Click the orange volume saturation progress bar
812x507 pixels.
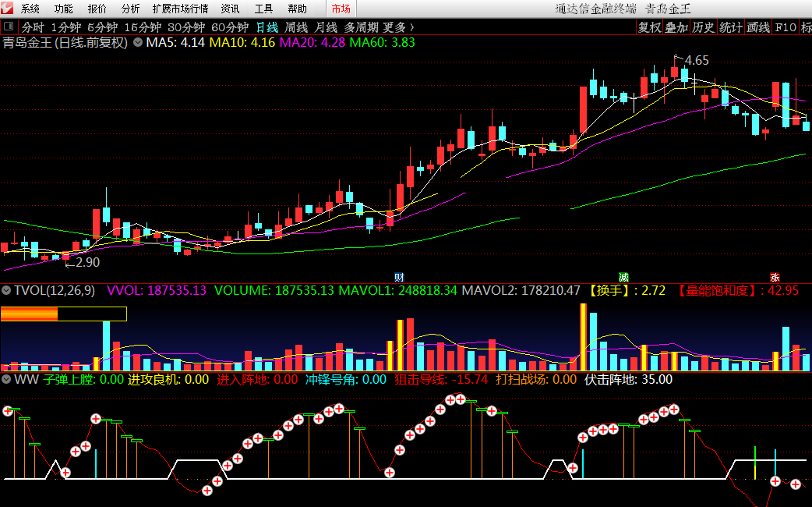tap(64, 314)
